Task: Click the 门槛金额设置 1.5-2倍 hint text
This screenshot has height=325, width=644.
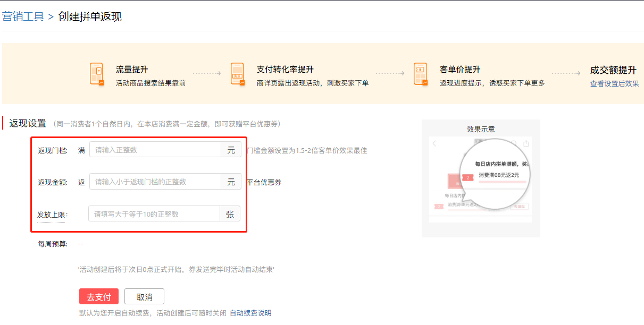Action: (x=307, y=150)
